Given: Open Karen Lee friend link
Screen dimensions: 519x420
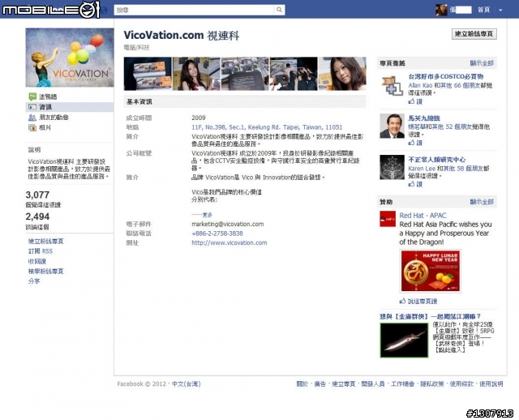Looking at the screenshot, I should click(422, 169).
